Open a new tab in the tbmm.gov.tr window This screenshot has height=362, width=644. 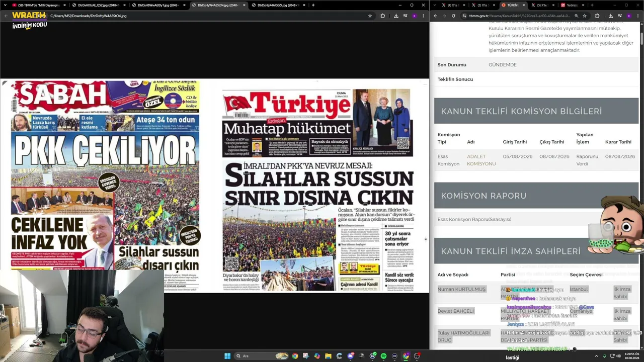(592, 5)
